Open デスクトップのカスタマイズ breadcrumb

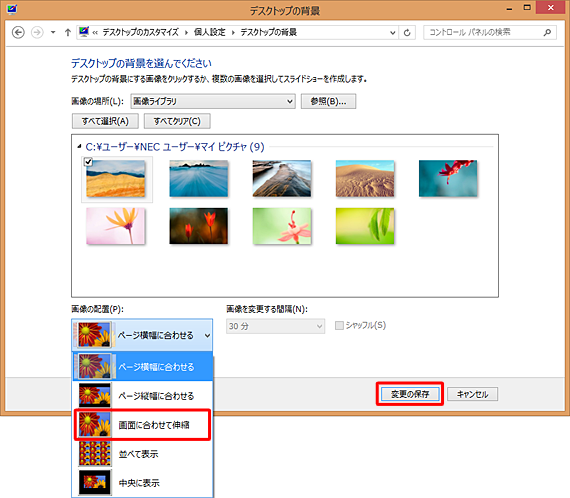point(140,32)
